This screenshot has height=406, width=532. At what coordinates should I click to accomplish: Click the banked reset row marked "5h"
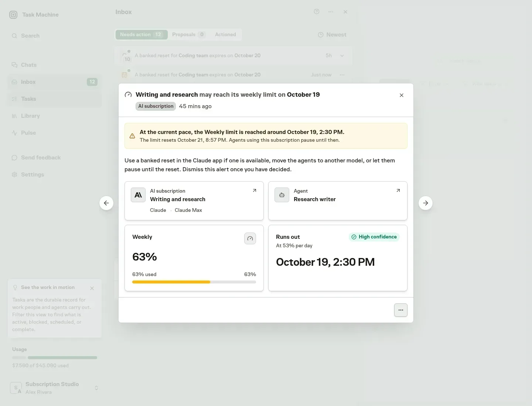233,56
